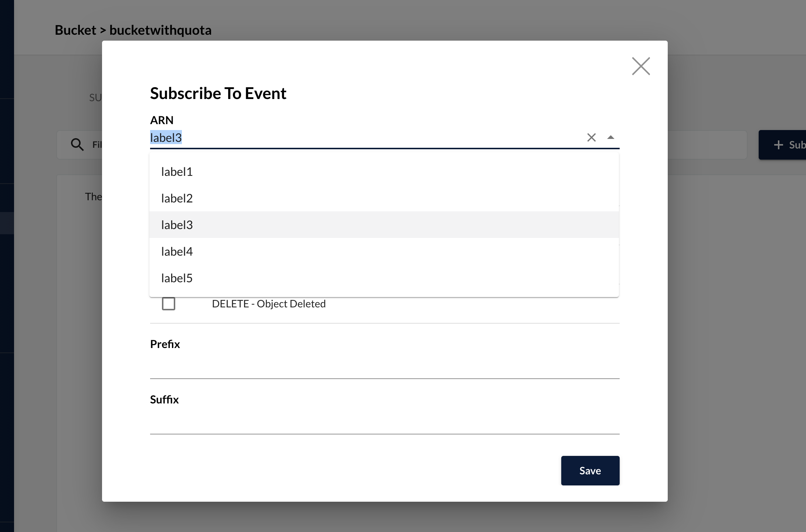Choose label2 option

[x=177, y=198]
